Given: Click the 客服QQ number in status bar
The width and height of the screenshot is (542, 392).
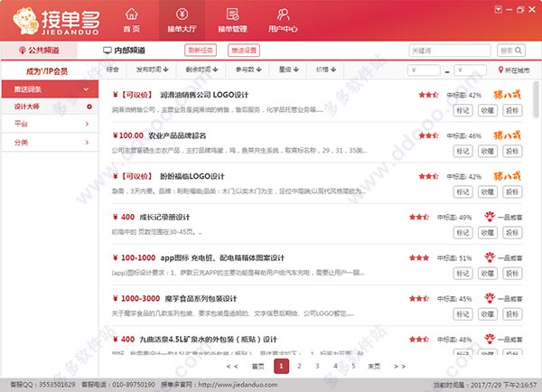Looking at the screenshot, I should click(x=57, y=385).
